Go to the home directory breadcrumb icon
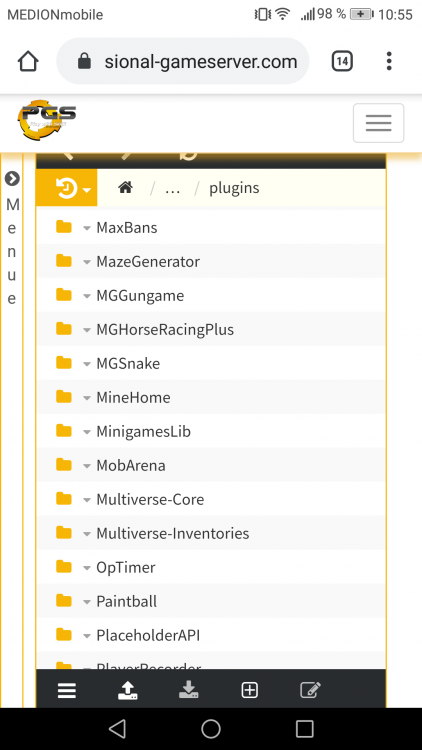422x750 pixels. point(125,188)
